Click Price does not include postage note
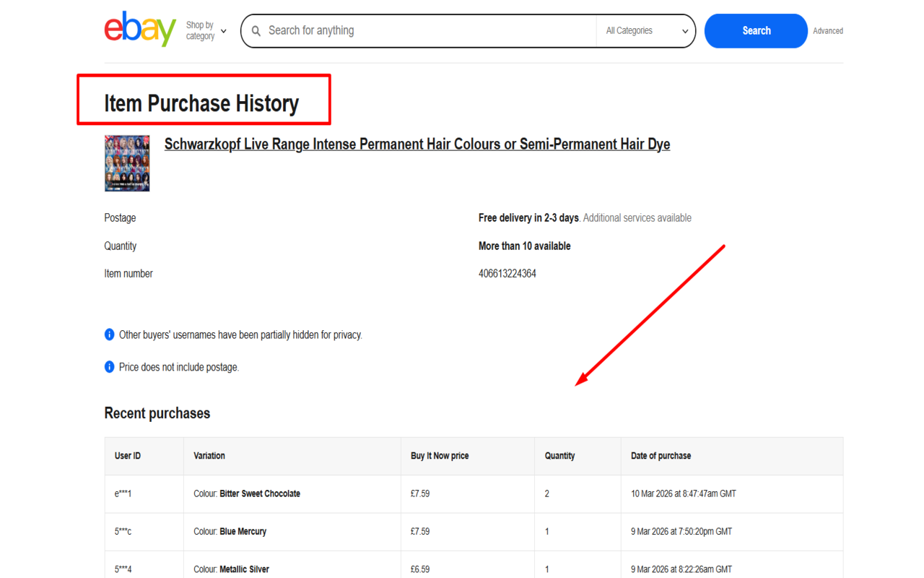The height and width of the screenshot is (578, 924). pos(179,368)
